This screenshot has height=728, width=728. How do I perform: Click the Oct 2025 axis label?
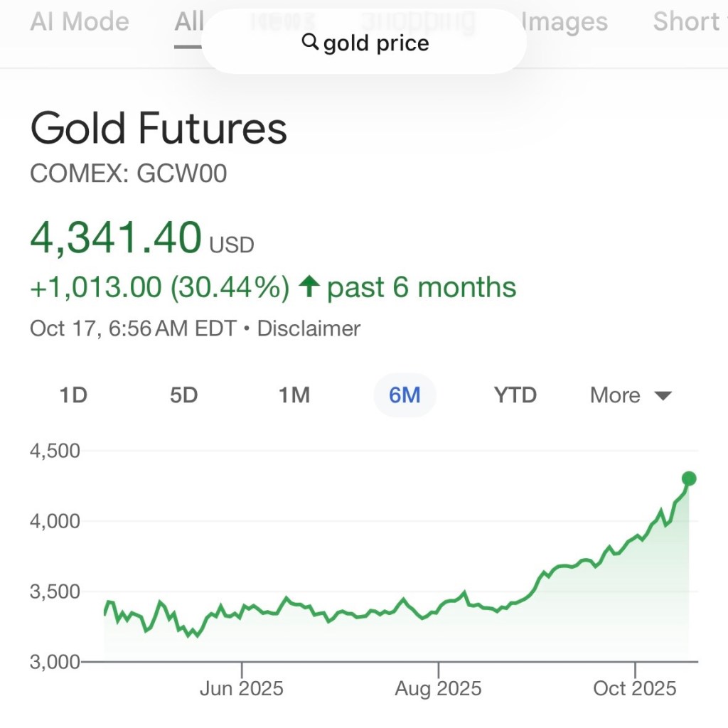635,688
